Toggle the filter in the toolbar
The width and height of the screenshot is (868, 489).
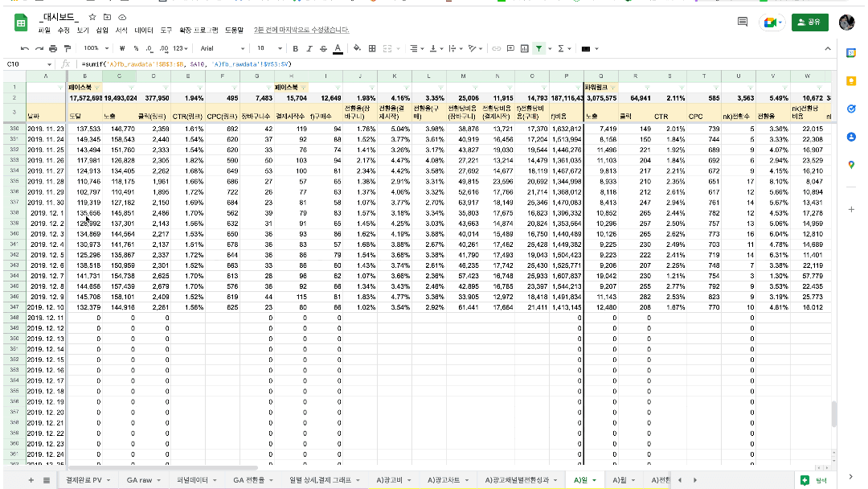pyautogui.click(x=538, y=49)
